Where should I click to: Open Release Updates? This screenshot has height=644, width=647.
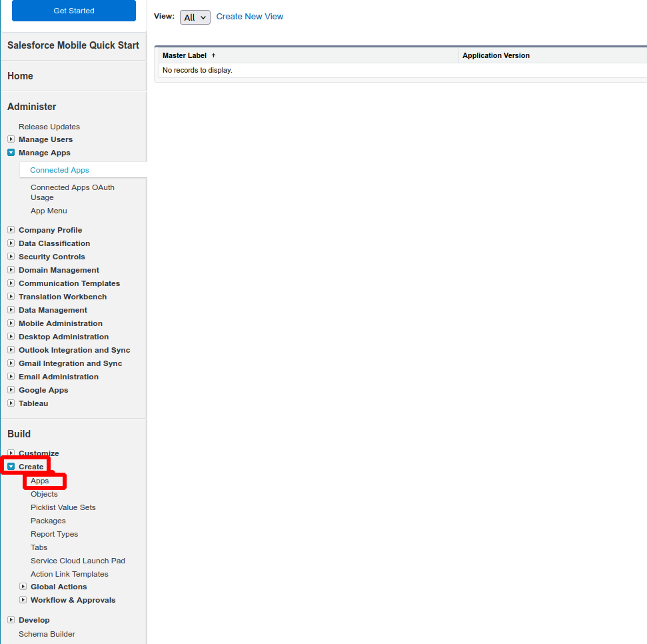49,127
